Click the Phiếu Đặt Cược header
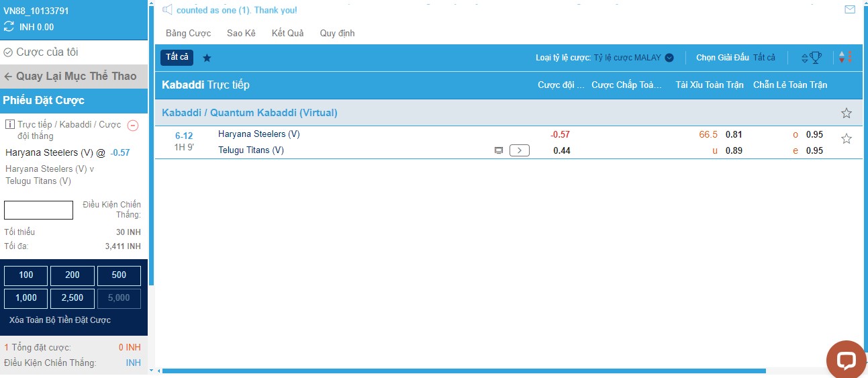This screenshot has height=378, width=868. tap(74, 101)
